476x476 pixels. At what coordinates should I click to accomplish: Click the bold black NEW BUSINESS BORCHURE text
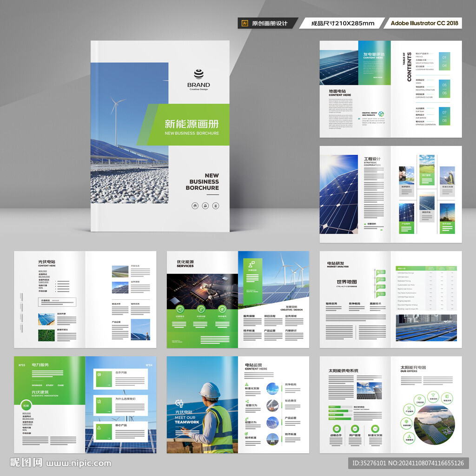click(203, 182)
